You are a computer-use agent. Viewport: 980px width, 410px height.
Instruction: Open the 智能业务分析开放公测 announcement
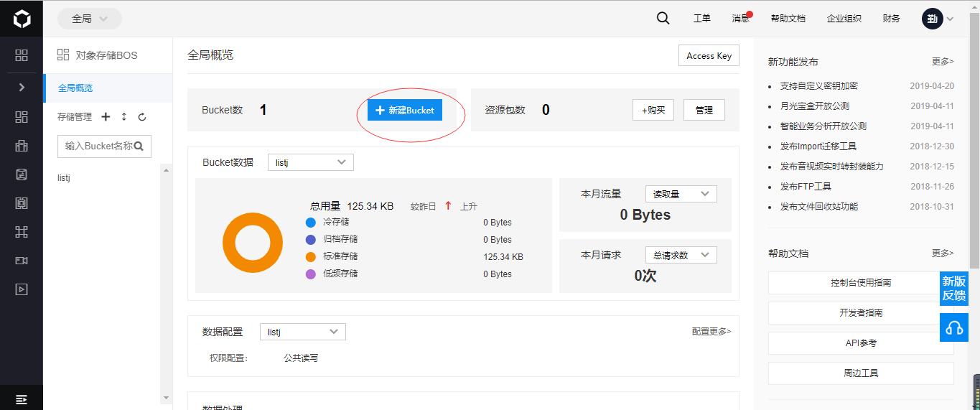[x=823, y=126]
